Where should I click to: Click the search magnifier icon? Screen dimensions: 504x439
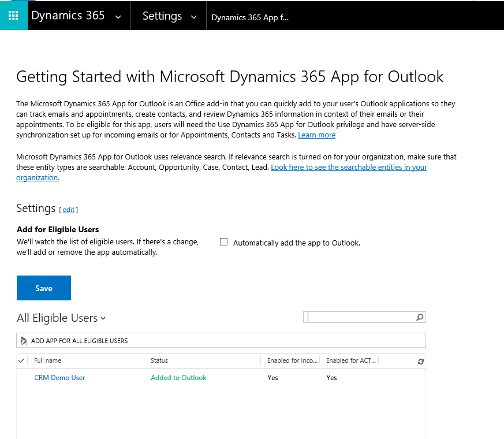(x=420, y=318)
